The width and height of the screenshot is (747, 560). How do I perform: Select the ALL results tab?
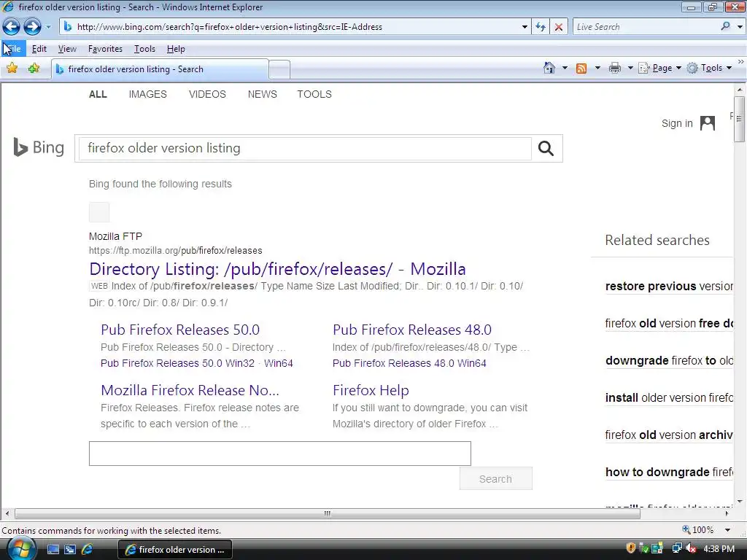point(98,94)
